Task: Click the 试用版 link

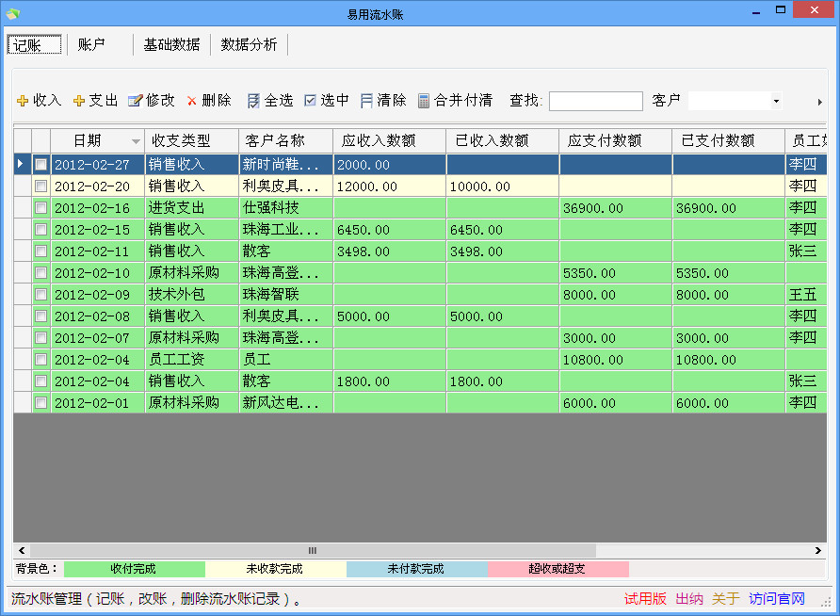Action: pos(645,598)
